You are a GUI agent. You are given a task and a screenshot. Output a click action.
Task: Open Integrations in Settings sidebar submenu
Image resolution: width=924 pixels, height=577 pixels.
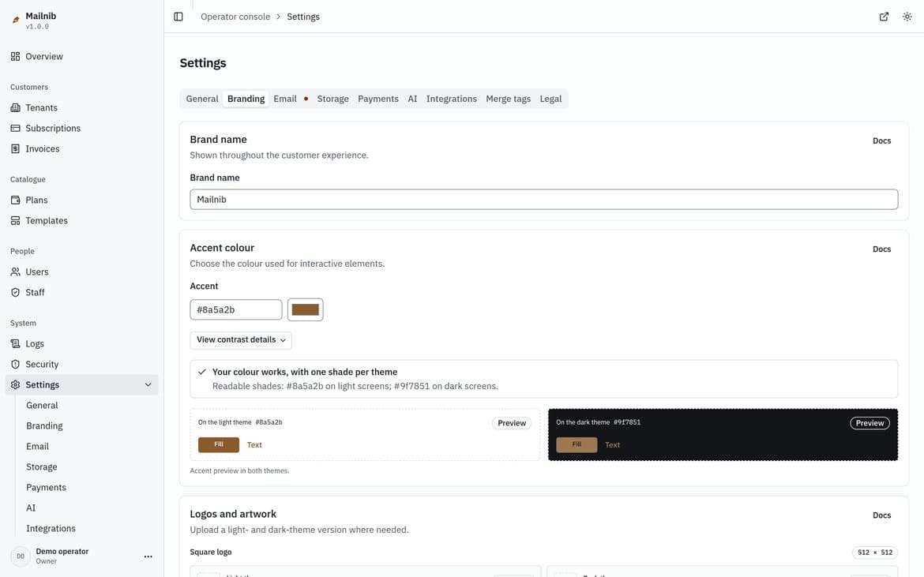click(x=51, y=529)
